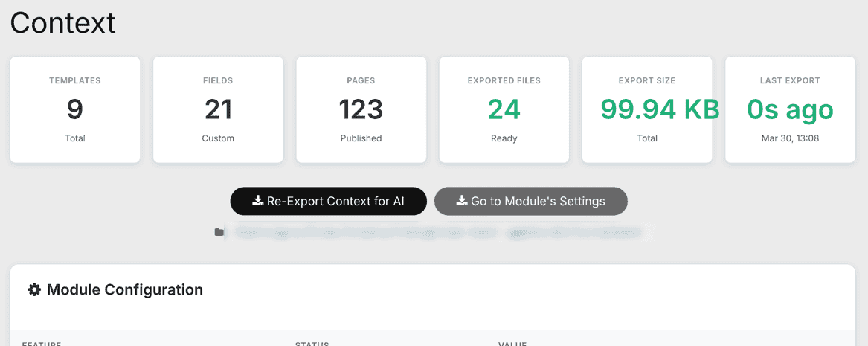Screen dimensions: 868x346
Task: Click the 0s ago Last Export value
Action: pyautogui.click(x=790, y=110)
